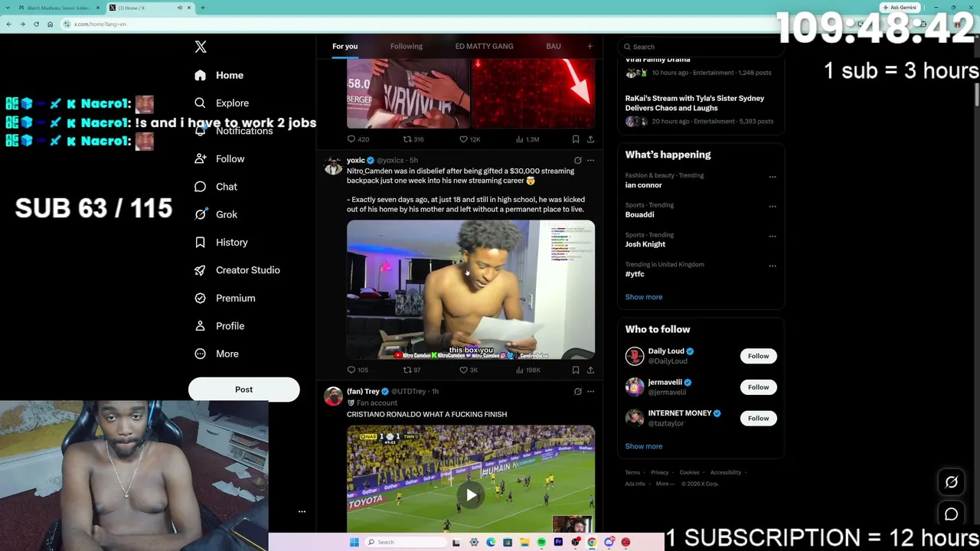Select the Home / X browser tab

tap(149, 8)
